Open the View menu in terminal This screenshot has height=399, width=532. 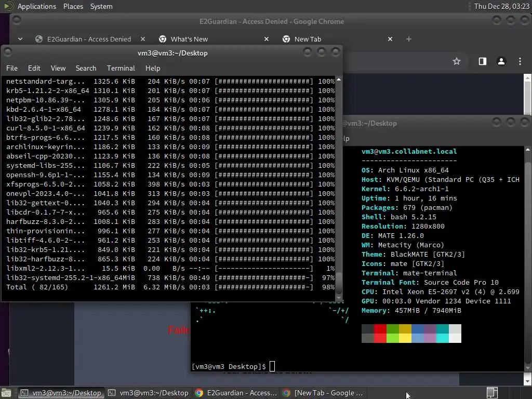click(x=58, y=68)
